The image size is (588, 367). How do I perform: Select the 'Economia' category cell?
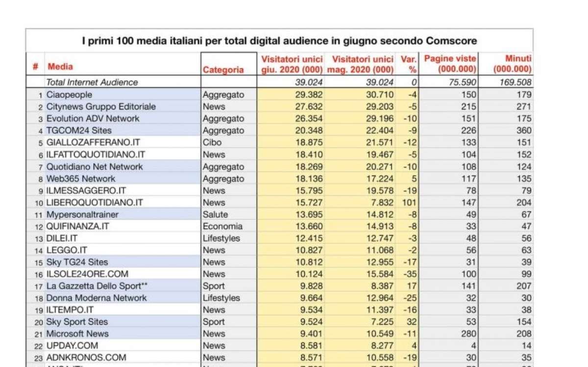(222, 226)
